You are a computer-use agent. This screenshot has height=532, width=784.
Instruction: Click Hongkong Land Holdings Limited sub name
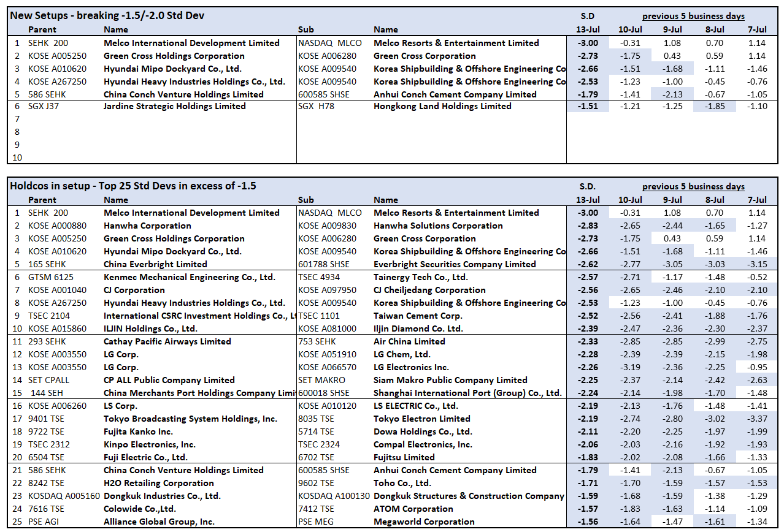point(442,106)
